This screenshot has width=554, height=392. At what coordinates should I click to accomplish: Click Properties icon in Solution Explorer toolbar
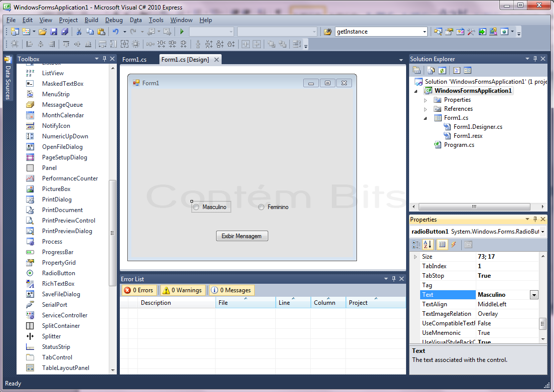417,70
